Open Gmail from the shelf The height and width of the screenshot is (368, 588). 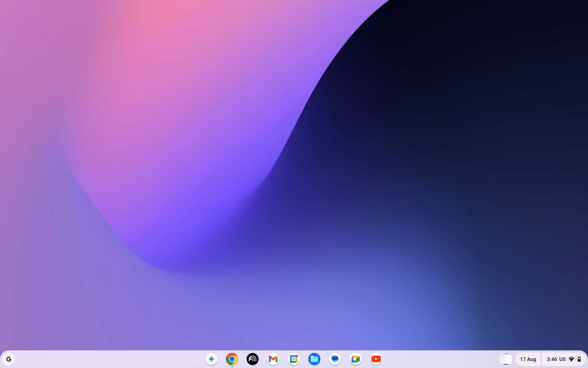click(x=273, y=359)
